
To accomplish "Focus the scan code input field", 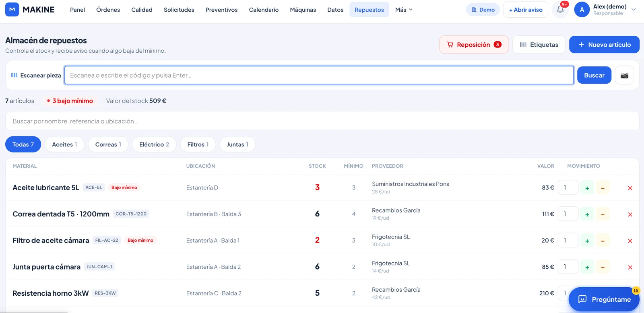I will click(x=319, y=75).
